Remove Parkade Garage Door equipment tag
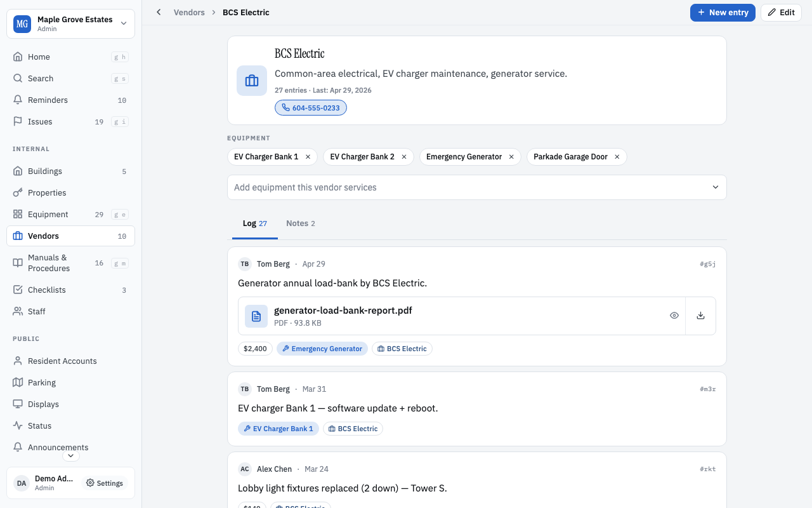The width and height of the screenshot is (812, 508). tap(617, 157)
